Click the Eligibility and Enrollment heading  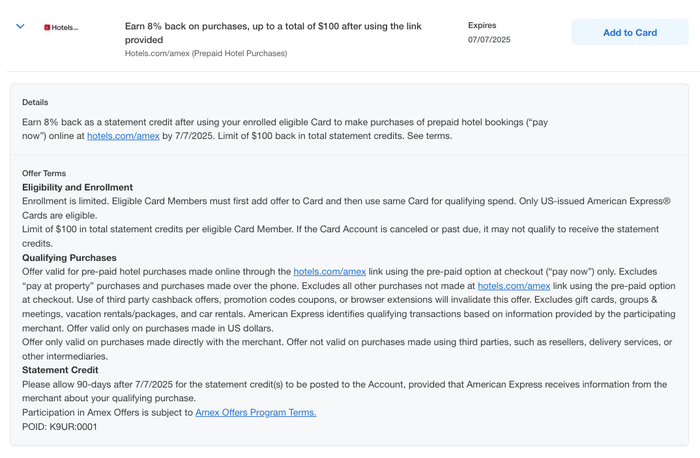pyautogui.click(x=78, y=187)
